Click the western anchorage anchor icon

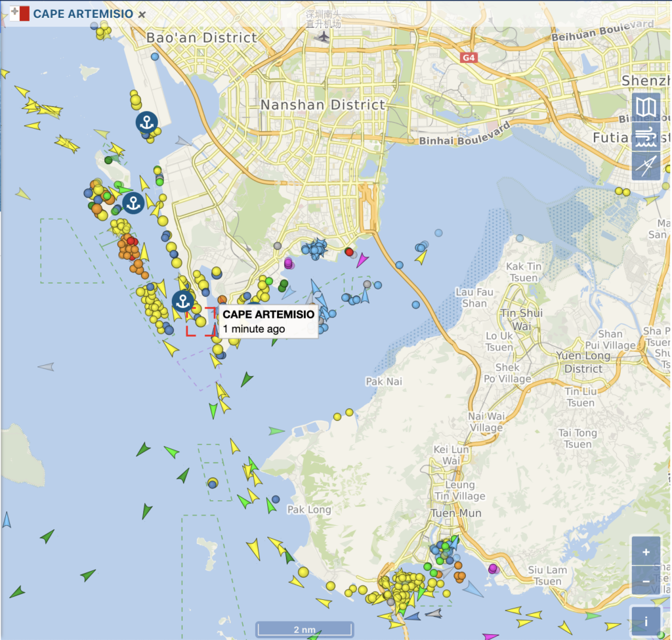click(133, 203)
